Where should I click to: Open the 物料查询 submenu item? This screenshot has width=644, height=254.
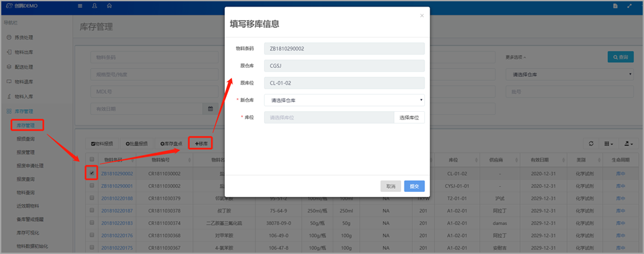click(x=25, y=193)
